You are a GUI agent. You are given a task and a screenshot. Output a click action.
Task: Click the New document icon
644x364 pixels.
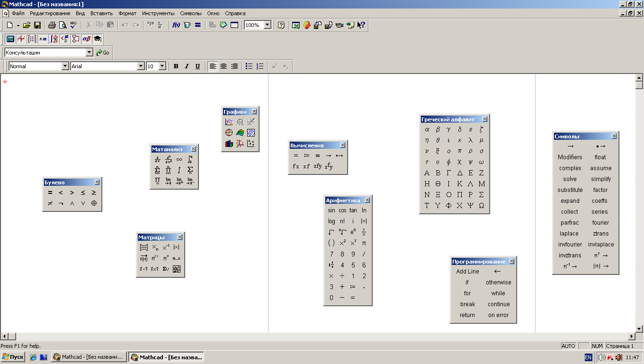(9, 25)
